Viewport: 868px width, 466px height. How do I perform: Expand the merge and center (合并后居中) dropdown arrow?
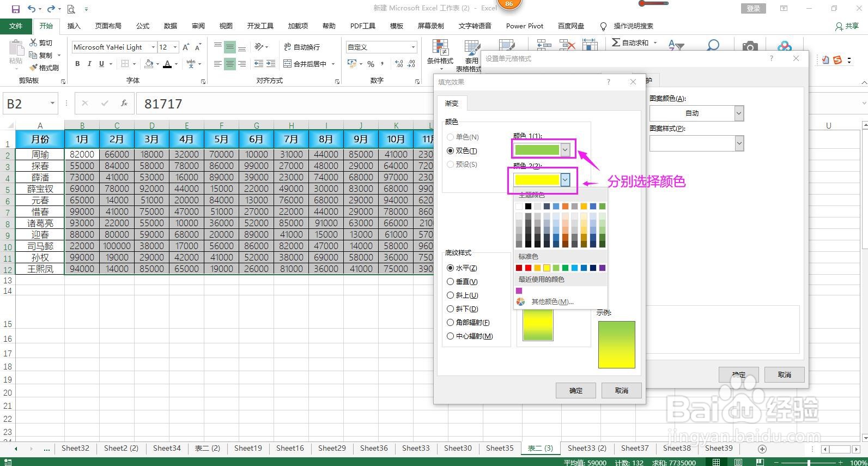click(x=333, y=64)
